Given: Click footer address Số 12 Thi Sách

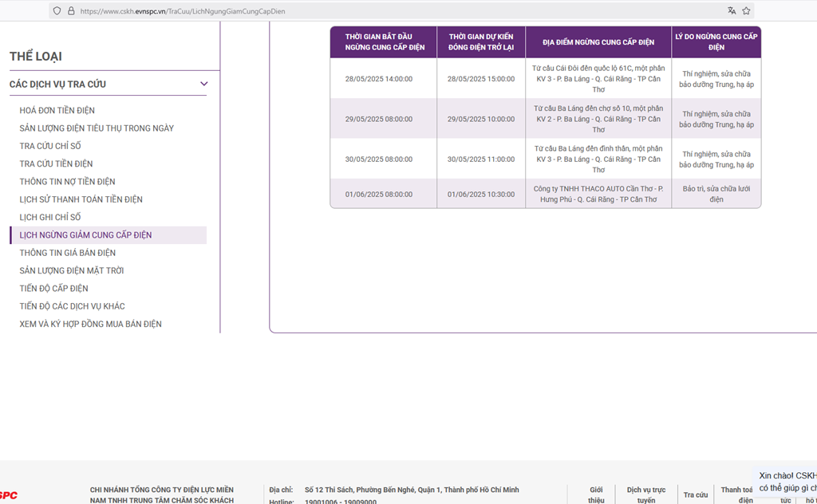Looking at the screenshot, I should [x=412, y=490].
